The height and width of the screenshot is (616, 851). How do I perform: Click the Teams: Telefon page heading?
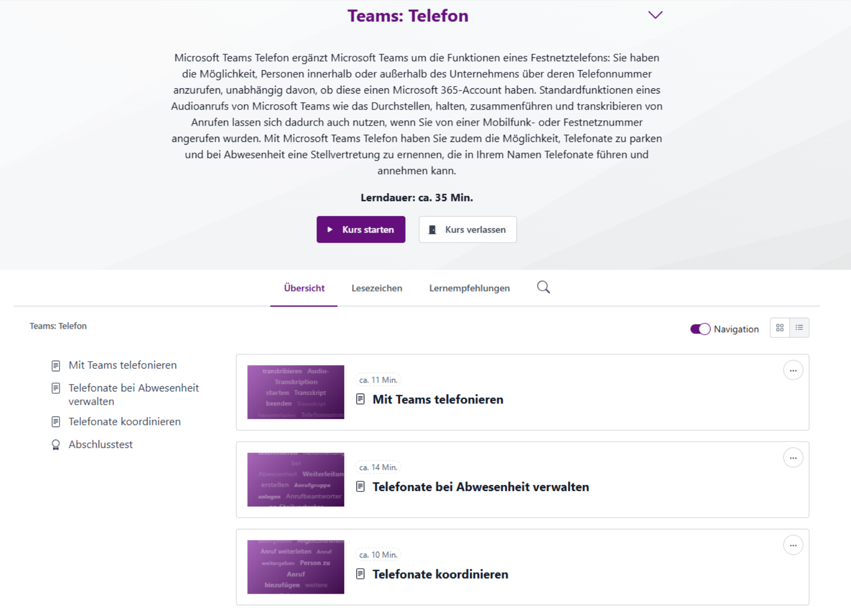408,16
